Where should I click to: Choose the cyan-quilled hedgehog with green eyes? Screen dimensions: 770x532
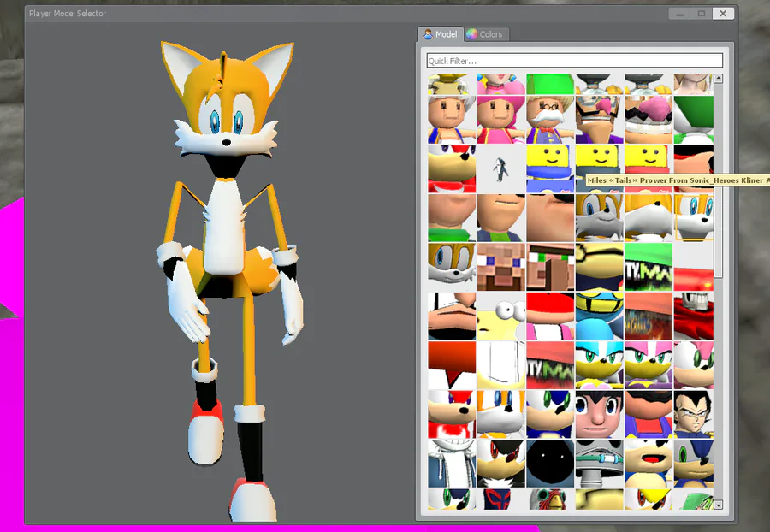599,364
